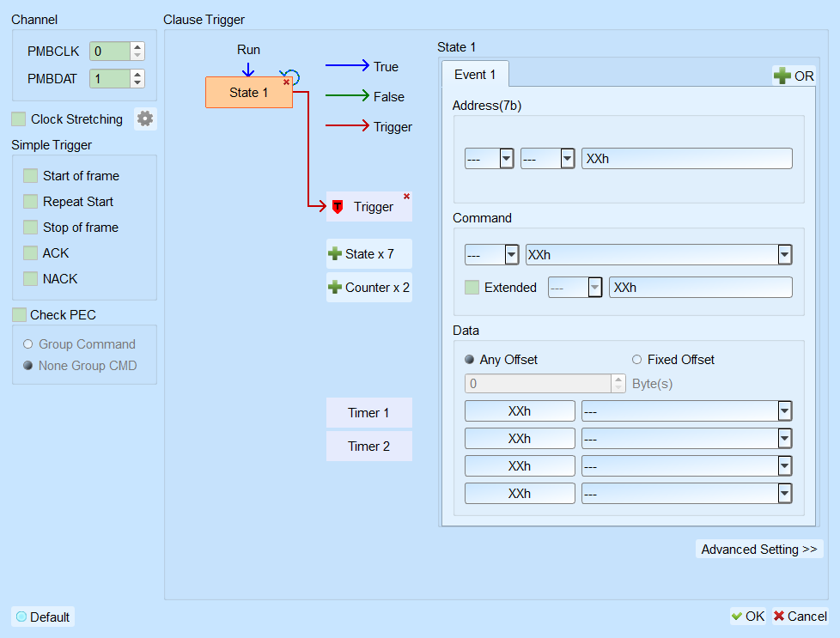Increase the PMBCLK channel value
The width and height of the screenshot is (840, 638).
click(137, 46)
